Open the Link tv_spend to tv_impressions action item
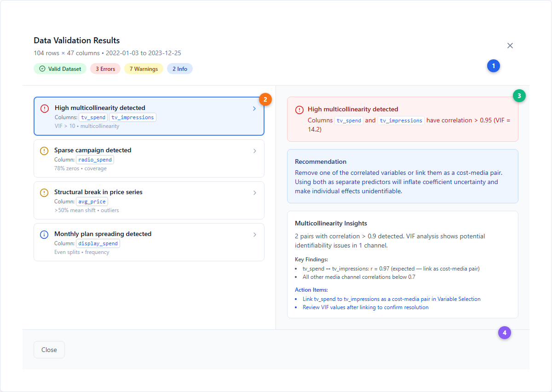The height and width of the screenshot is (392, 552). click(x=391, y=299)
